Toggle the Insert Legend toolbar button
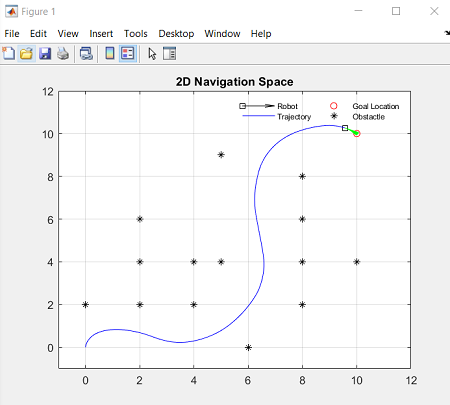 (128, 53)
